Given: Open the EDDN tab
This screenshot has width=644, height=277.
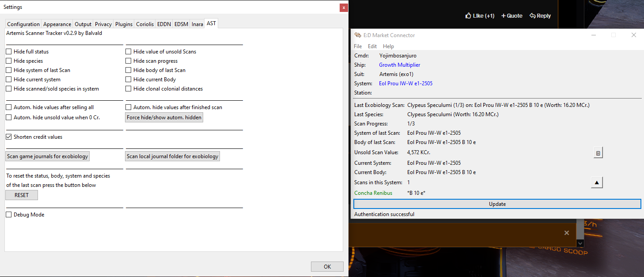Looking at the screenshot, I should (x=164, y=24).
